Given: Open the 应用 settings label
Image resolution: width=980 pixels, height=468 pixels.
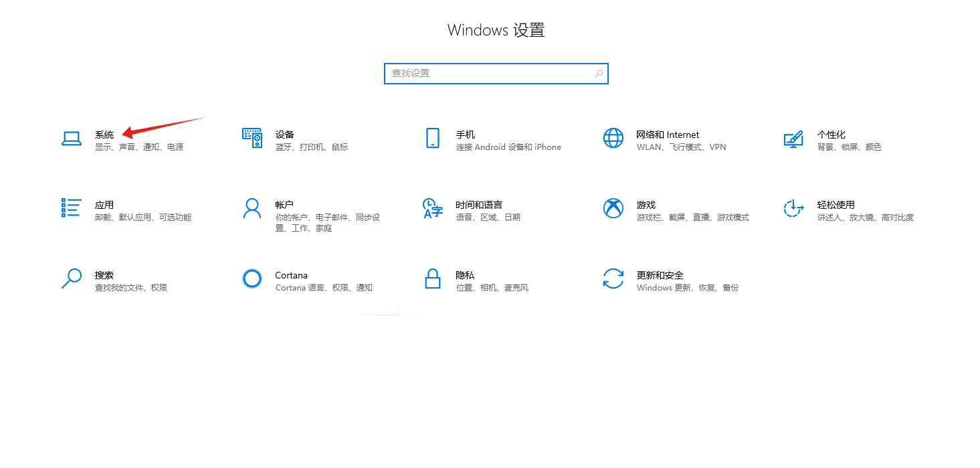Looking at the screenshot, I should 104,205.
